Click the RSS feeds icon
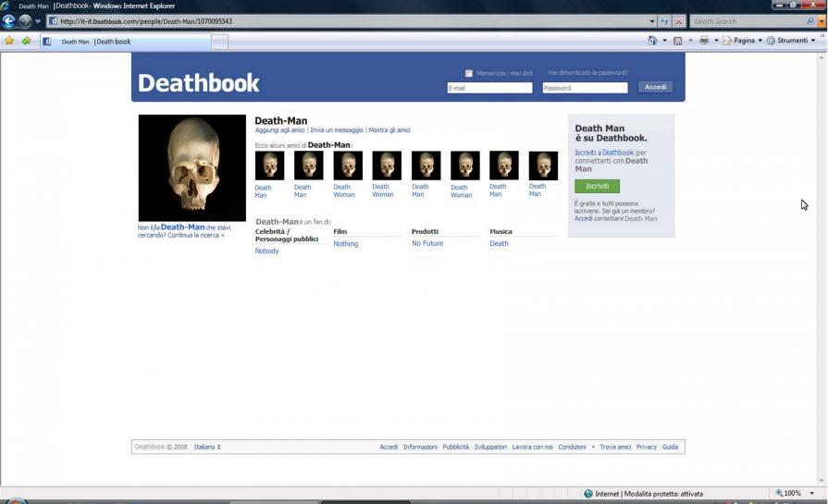 pyautogui.click(x=677, y=41)
